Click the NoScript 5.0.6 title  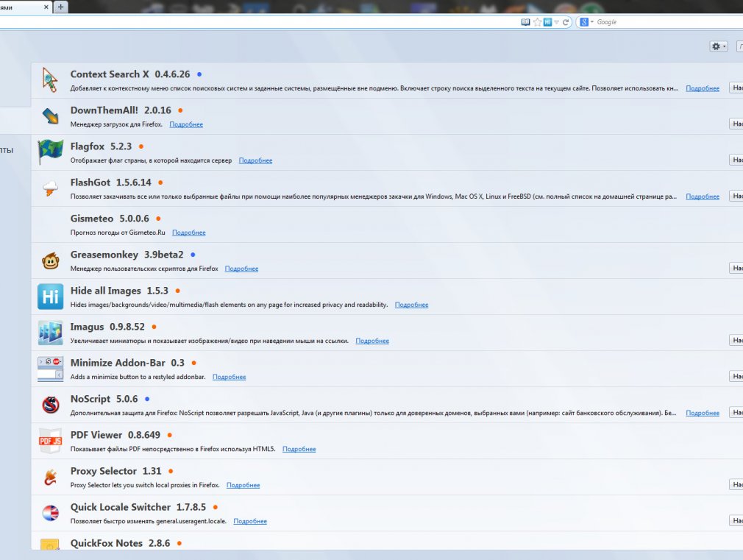[104, 399]
